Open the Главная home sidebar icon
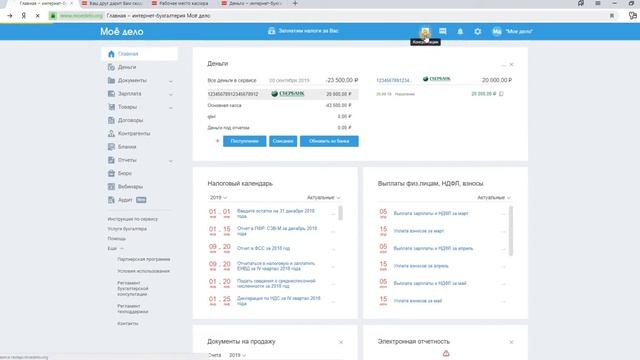640x360 pixels. pyautogui.click(x=111, y=54)
